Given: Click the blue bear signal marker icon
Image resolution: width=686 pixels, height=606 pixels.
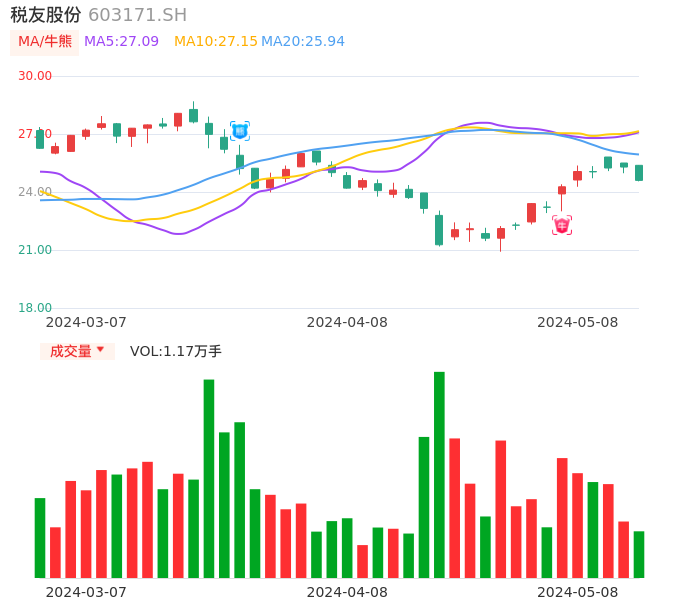Looking at the screenshot, I should click(x=240, y=131).
